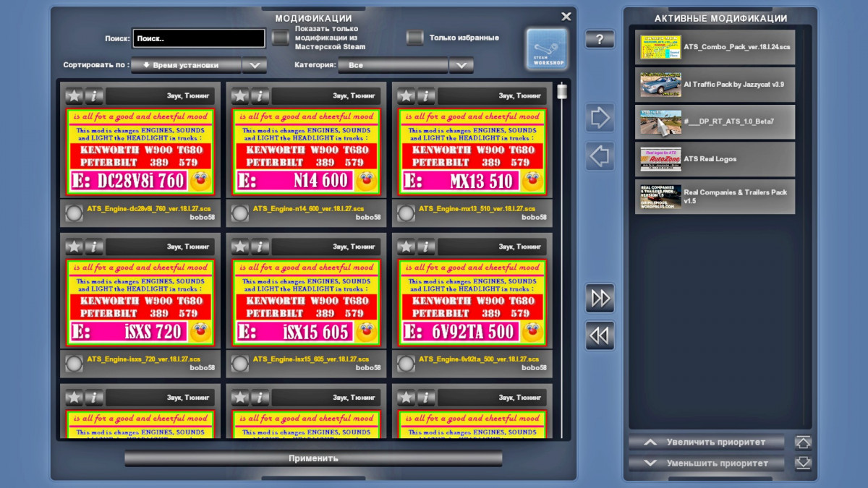Click the question mark help button
The height and width of the screenshot is (488, 868).
tap(600, 39)
